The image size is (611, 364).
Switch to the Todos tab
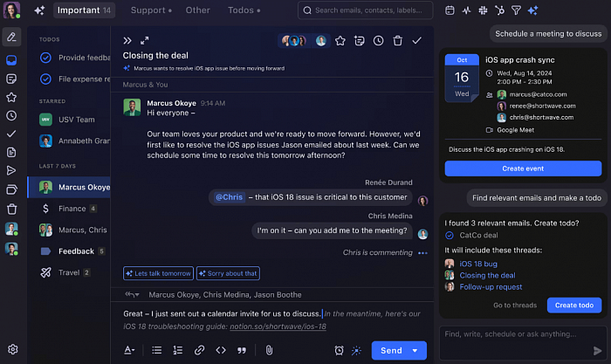(x=245, y=10)
